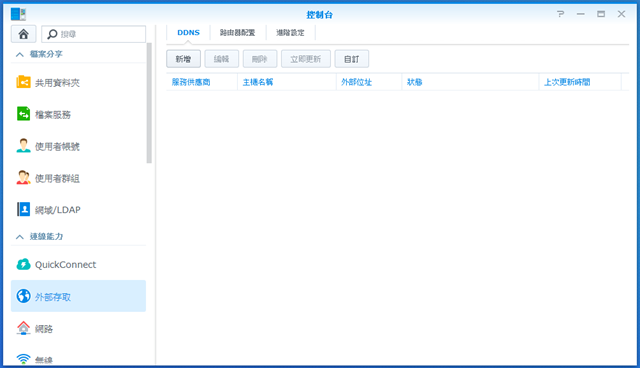
Task: Sort by 服務供應商 column header
Action: [x=202, y=82]
